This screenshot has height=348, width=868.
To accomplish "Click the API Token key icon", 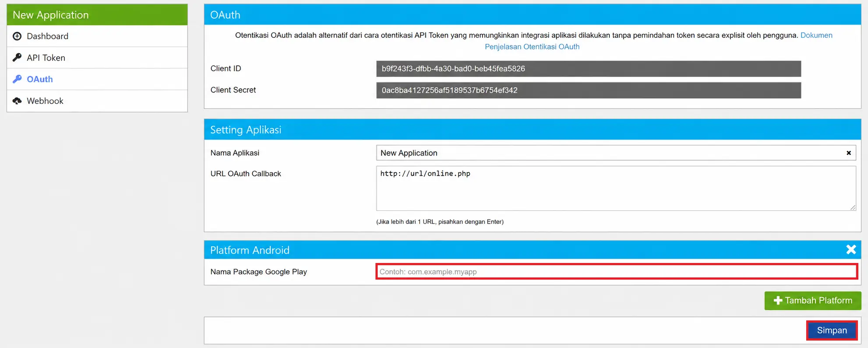I will 17,57.
